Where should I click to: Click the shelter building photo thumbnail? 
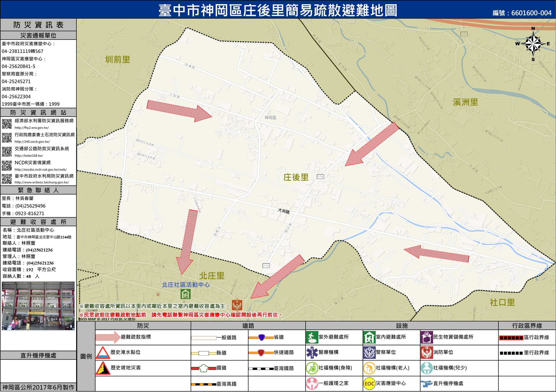pyautogui.click(x=38, y=306)
